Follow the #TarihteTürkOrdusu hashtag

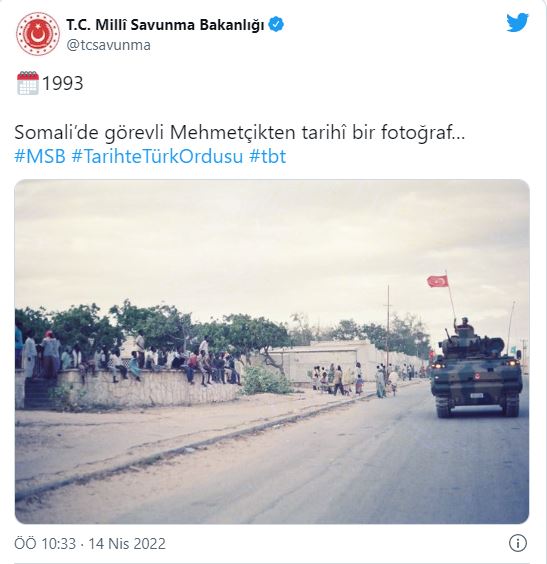pyautogui.click(x=157, y=156)
